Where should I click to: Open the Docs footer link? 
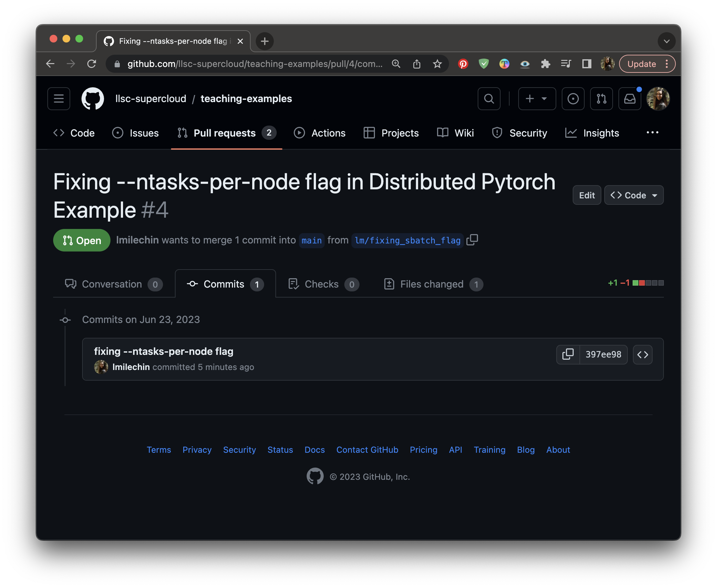tap(314, 450)
